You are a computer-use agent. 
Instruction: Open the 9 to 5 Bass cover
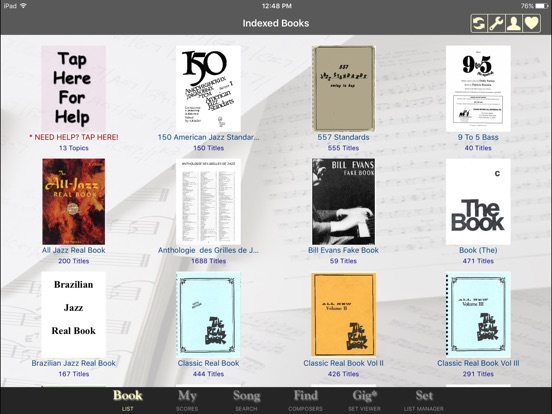click(478, 88)
